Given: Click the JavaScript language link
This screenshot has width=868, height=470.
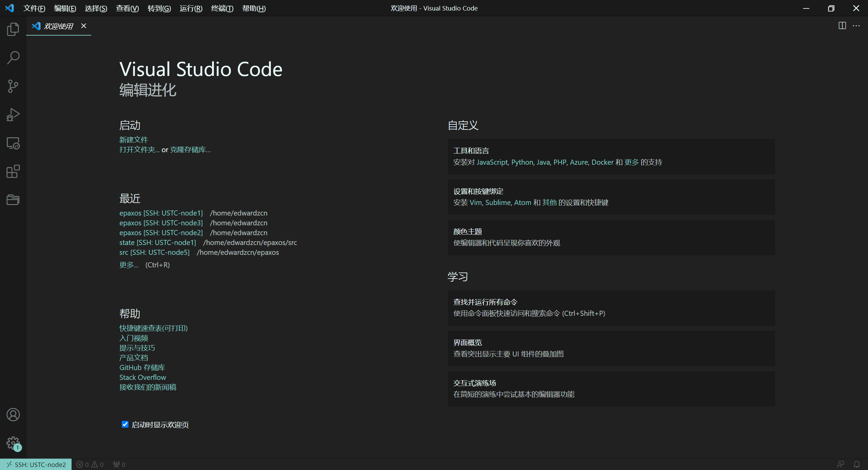Looking at the screenshot, I should (x=492, y=162).
